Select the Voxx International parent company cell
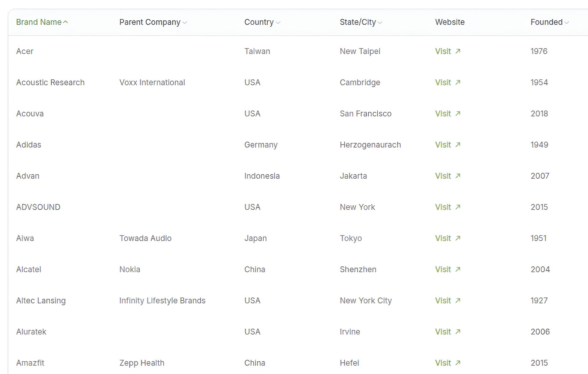 (x=152, y=82)
